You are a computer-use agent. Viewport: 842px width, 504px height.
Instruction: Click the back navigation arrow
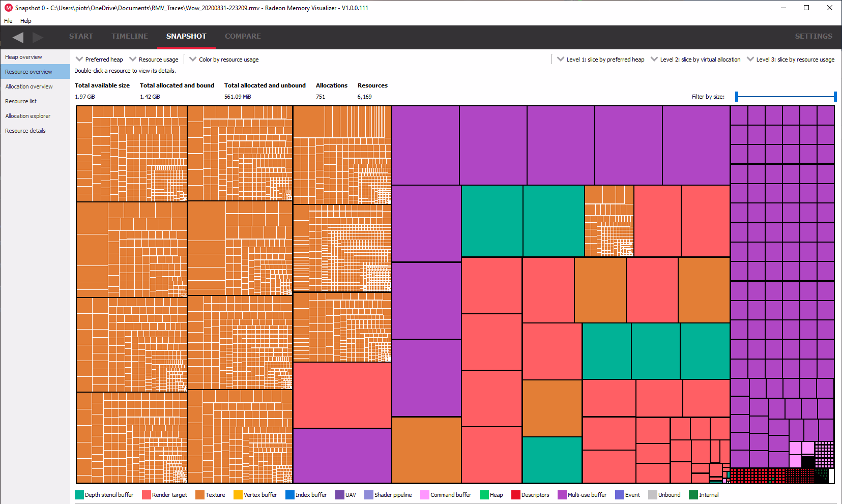click(x=18, y=37)
